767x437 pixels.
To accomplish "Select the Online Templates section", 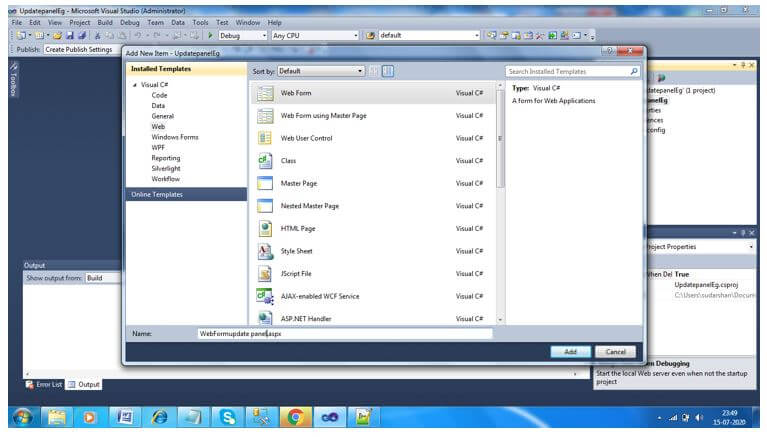I will coord(186,195).
